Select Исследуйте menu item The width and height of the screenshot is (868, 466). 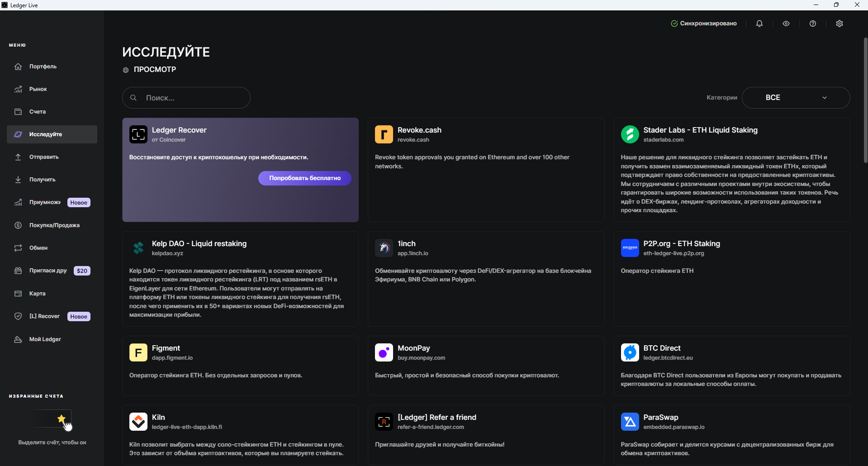click(x=52, y=134)
